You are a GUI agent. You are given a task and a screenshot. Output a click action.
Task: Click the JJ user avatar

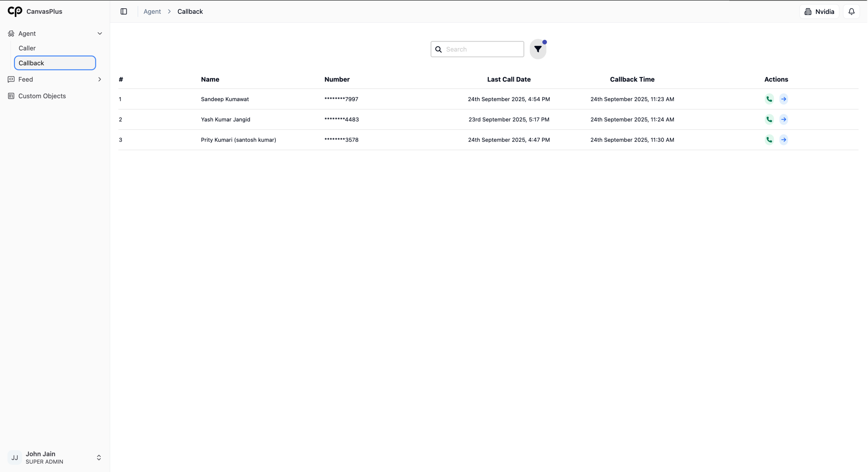tap(15, 458)
